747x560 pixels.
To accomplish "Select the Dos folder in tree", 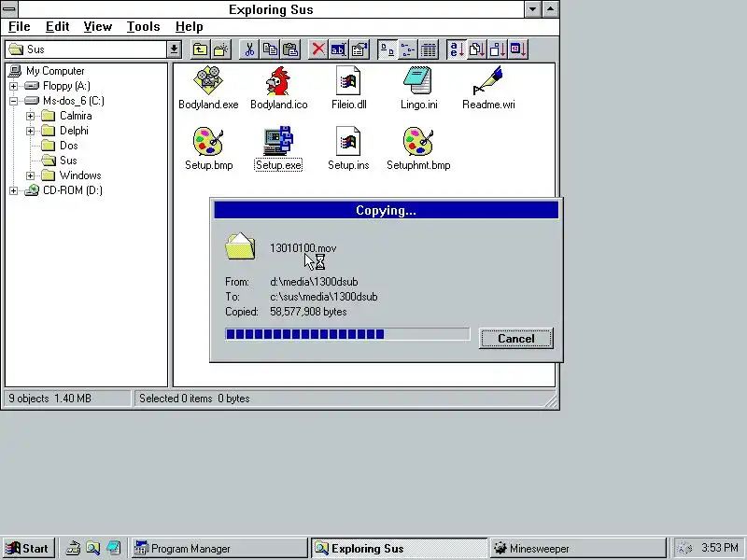I will pyautogui.click(x=60, y=146).
